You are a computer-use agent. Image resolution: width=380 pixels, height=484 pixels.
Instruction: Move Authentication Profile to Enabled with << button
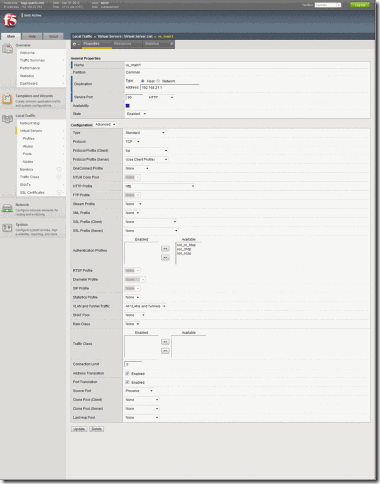click(165, 249)
